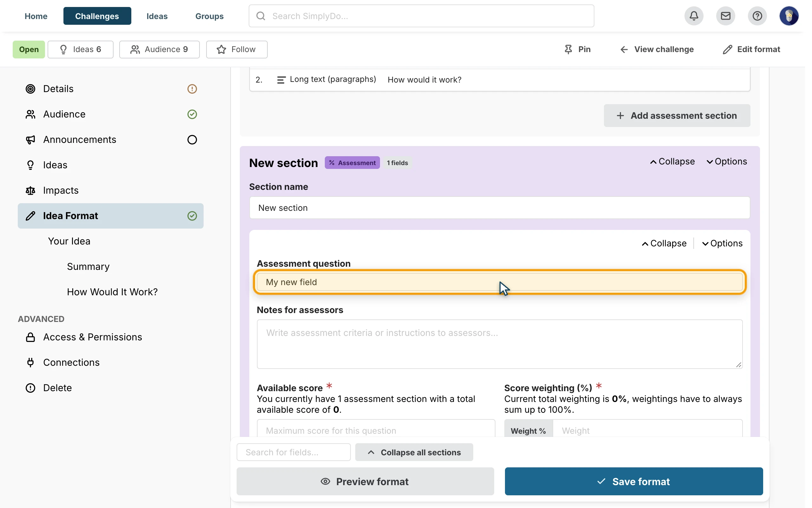Open Announcements in the sidebar
The height and width of the screenshot is (508, 812).
(x=110, y=140)
